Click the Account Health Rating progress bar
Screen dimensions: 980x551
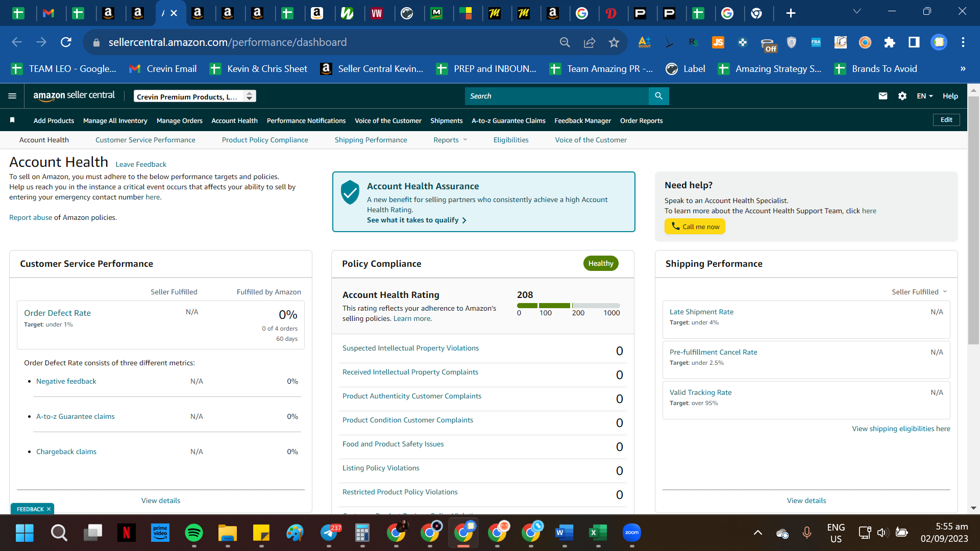click(x=569, y=306)
